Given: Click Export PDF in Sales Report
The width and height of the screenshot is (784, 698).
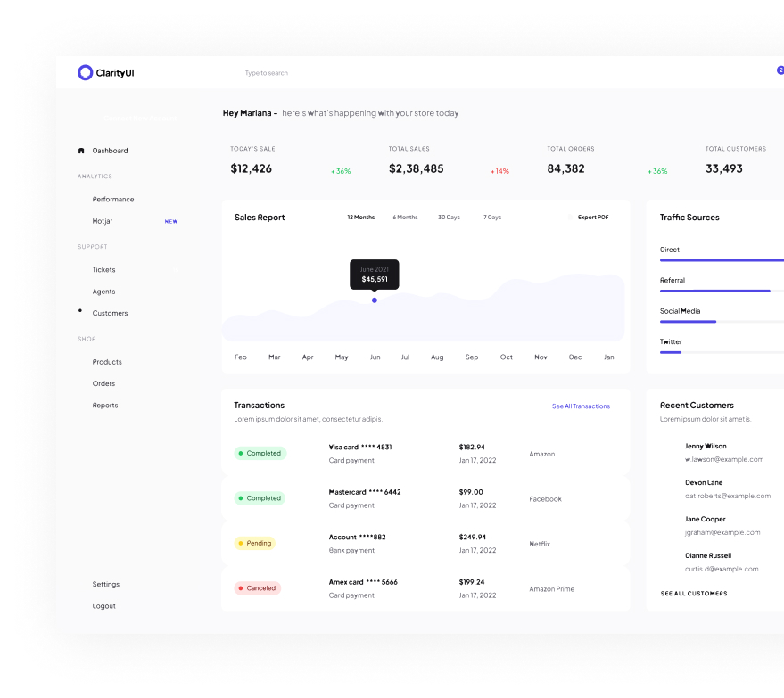Looking at the screenshot, I should click(x=592, y=218).
